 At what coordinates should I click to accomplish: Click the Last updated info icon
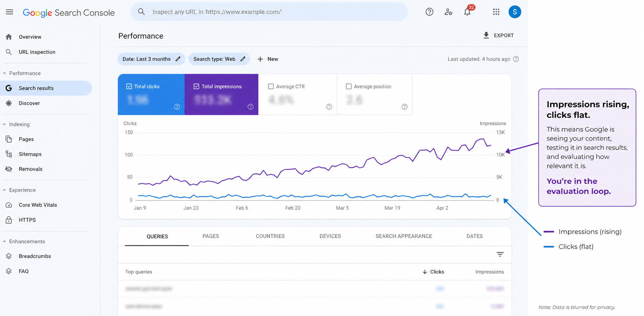(516, 59)
